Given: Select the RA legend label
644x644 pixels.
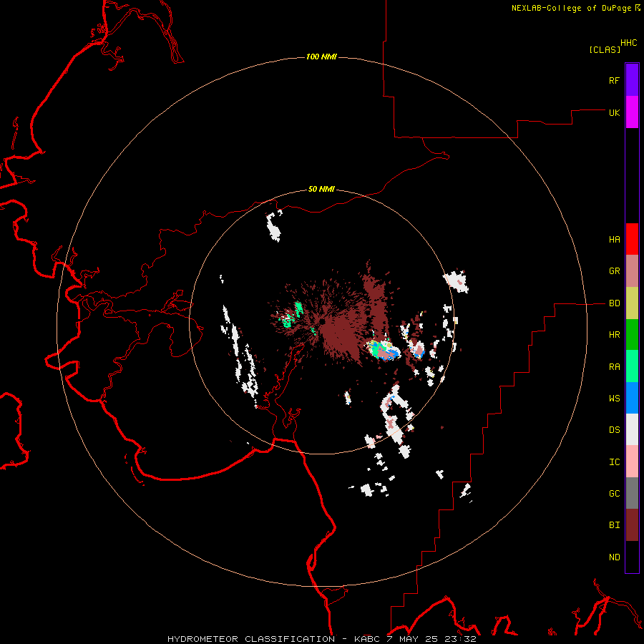Looking at the screenshot, I should [614, 367].
